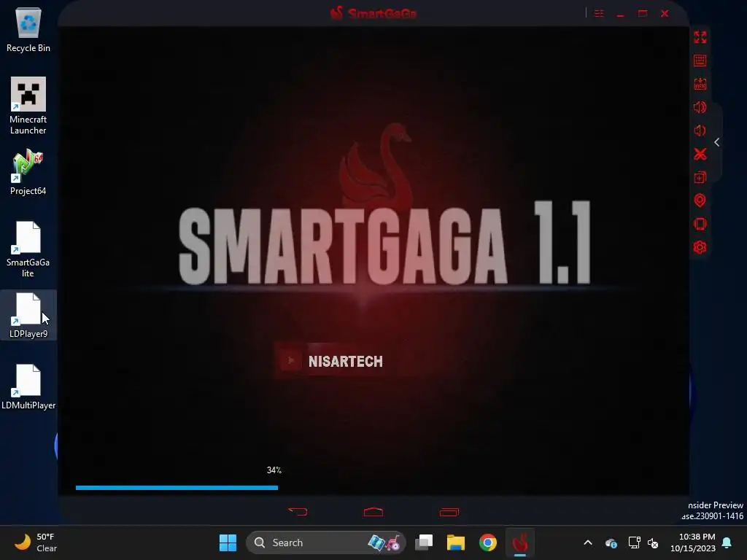Select the Recycle Bin desktop icon
The image size is (747, 560).
click(28, 29)
